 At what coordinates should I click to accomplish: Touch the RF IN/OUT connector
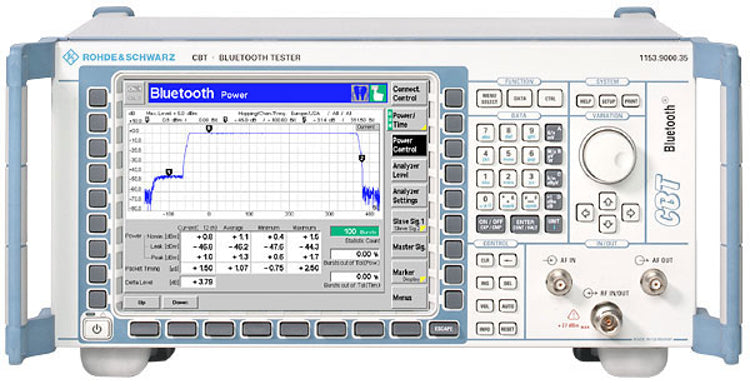[607, 319]
